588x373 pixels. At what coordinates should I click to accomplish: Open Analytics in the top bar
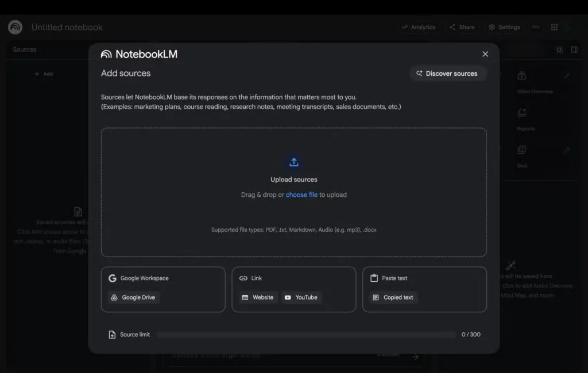pyautogui.click(x=418, y=27)
